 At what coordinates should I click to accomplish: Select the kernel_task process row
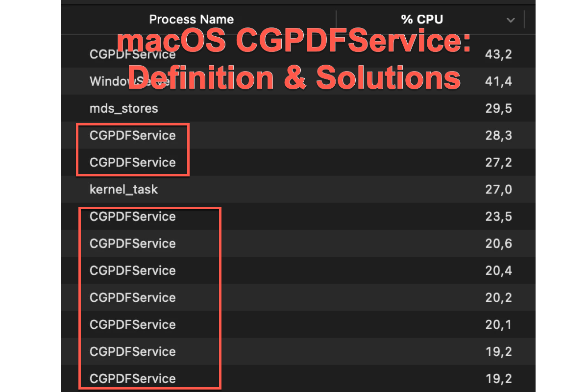(298, 189)
